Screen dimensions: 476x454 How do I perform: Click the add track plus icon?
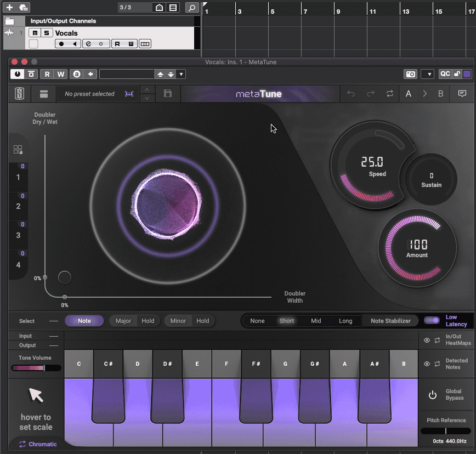click(x=9, y=7)
